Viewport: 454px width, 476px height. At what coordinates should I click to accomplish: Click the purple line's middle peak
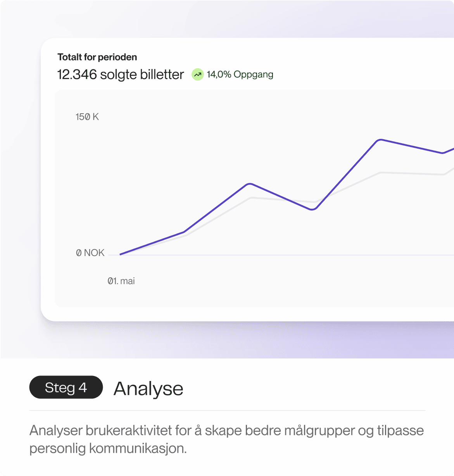[x=250, y=184]
